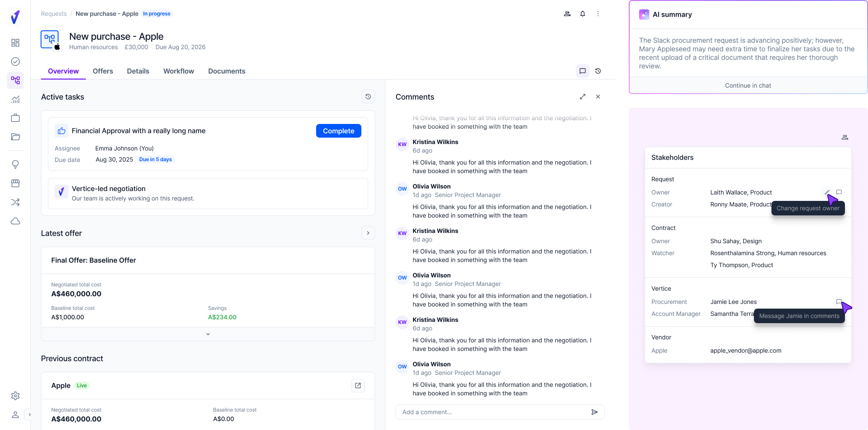Click the Emma Johnson (You) assignee
This screenshot has height=430, width=868.
tap(124, 148)
